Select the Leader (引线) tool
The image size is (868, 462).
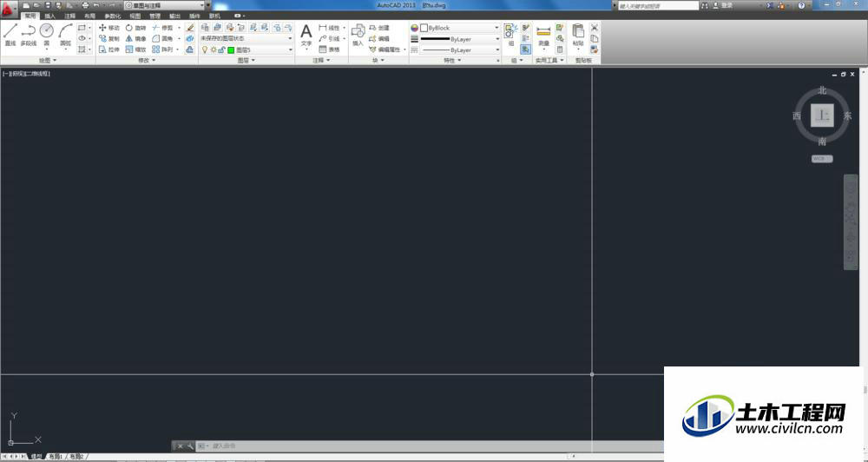click(329, 38)
